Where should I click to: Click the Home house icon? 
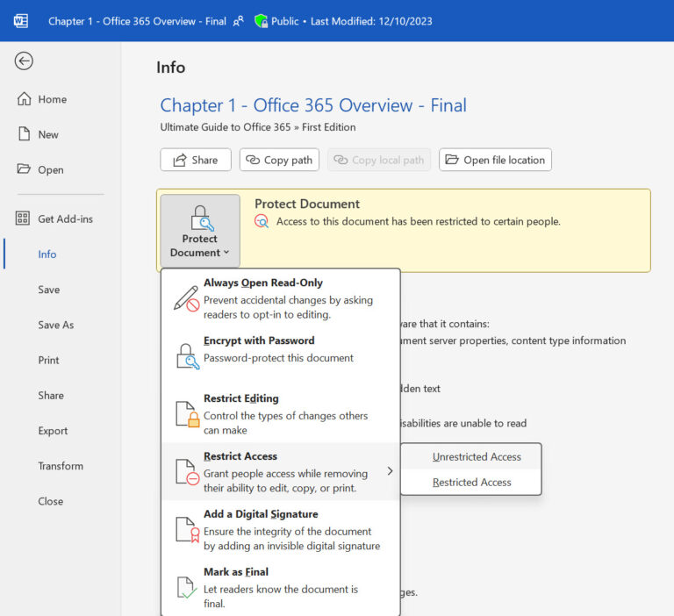(24, 99)
